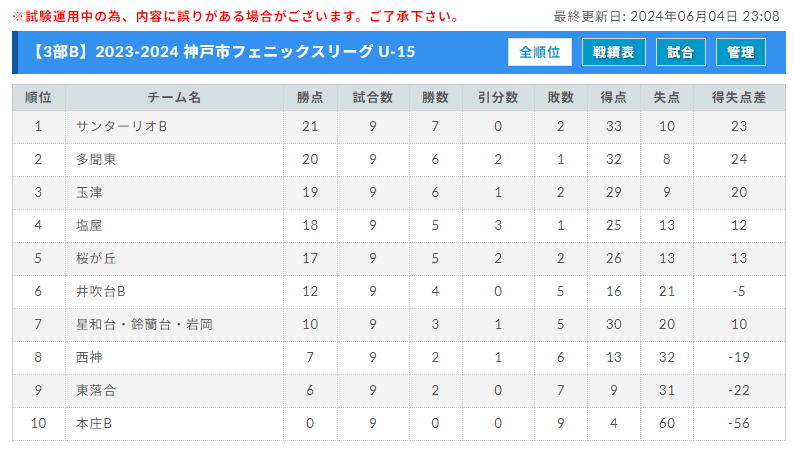Select team name 西神
The width and height of the screenshot is (794, 449).
point(89,357)
